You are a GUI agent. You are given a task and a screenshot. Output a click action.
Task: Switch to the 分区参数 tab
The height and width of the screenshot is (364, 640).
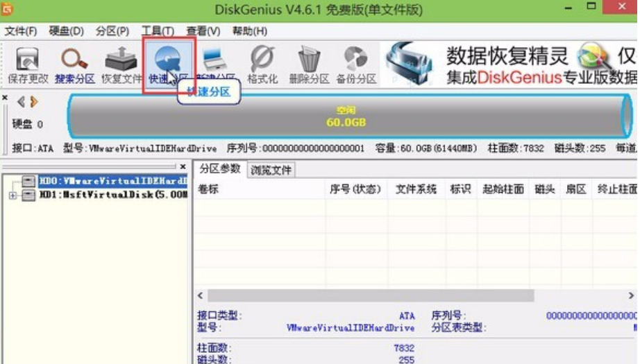[220, 168]
